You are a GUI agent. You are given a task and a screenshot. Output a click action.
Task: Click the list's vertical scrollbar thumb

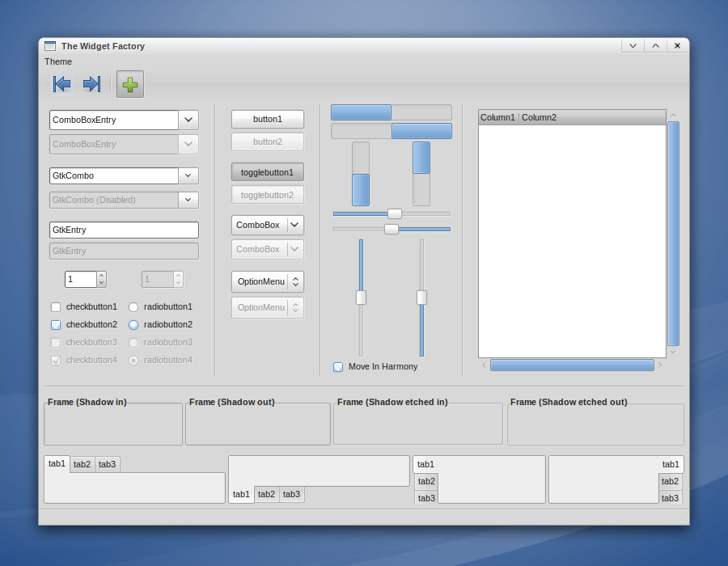(673, 234)
